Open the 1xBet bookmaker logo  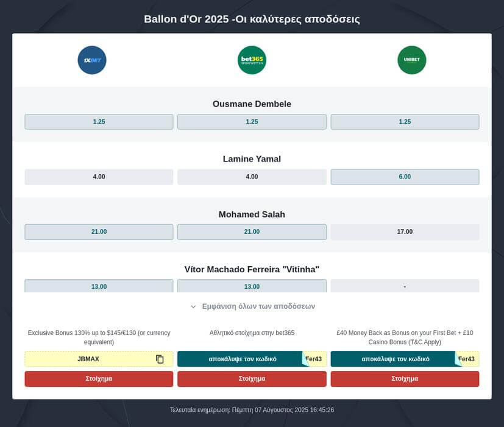(92, 60)
